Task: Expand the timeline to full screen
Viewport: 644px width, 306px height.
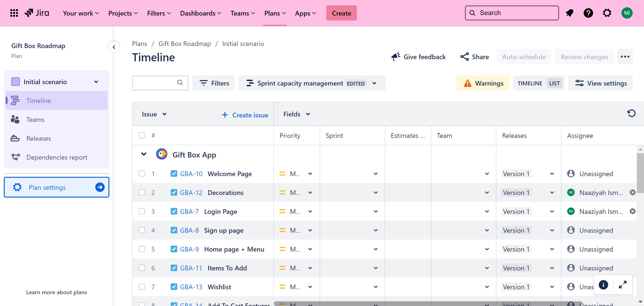Action: [x=623, y=285]
